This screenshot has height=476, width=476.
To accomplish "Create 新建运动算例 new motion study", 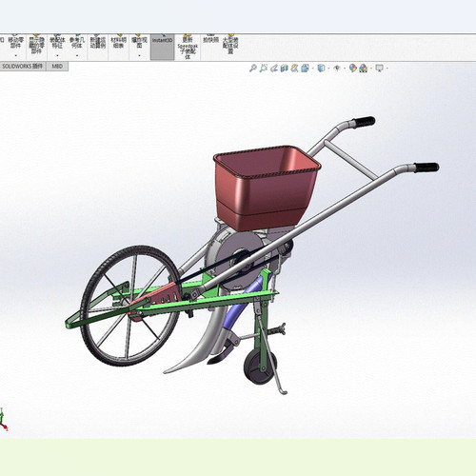I will (97, 42).
